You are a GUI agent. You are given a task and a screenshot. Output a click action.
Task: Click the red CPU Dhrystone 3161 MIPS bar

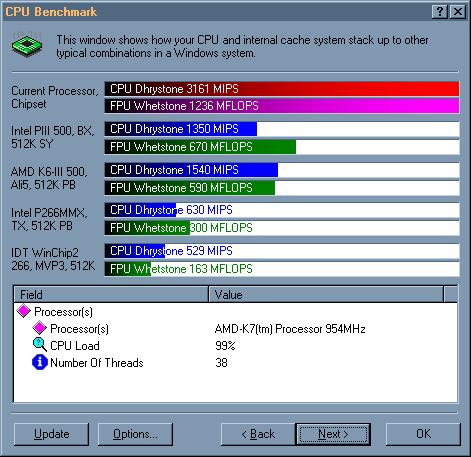click(282, 89)
